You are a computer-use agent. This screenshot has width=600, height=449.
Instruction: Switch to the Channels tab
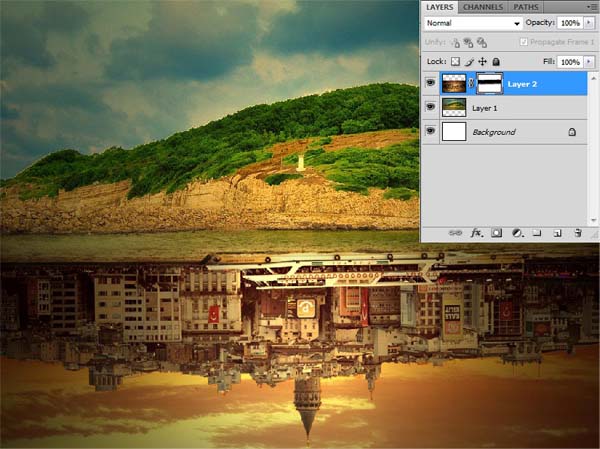(483, 7)
